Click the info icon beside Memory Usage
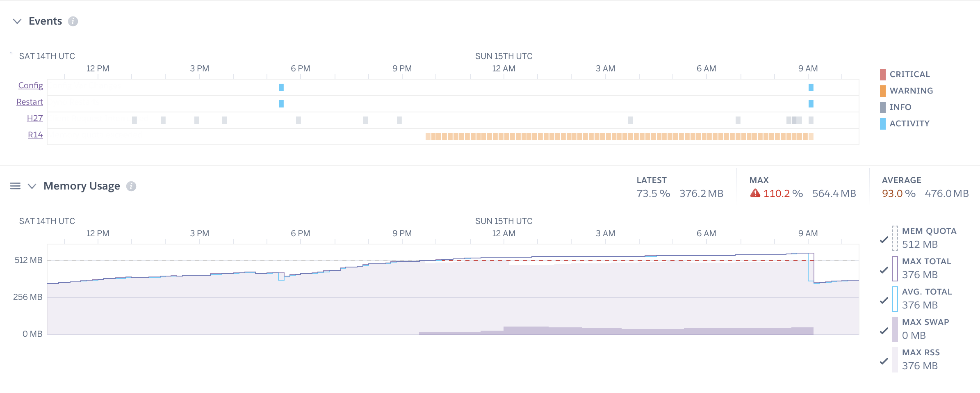Image resolution: width=980 pixels, height=393 pixels. point(131,186)
